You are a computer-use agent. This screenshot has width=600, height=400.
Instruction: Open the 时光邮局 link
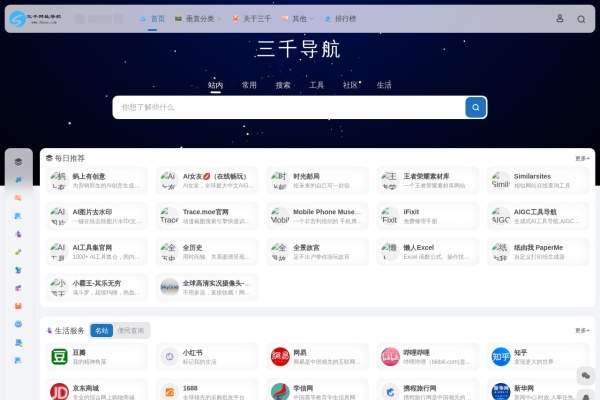pyautogui.click(x=306, y=176)
